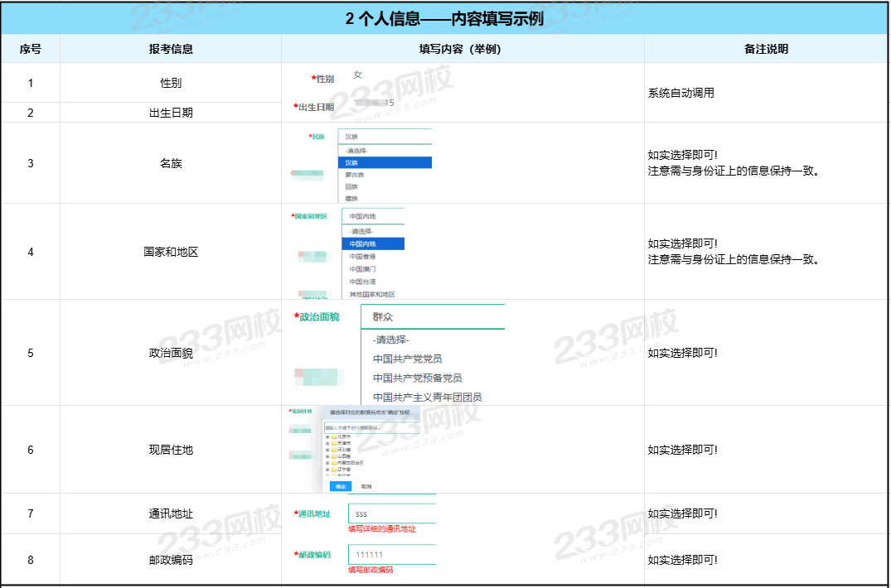The height and width of the screenshot is (588, 891).
Task: Expand the 河北省 tree node plus box
Action: point(327,450)
